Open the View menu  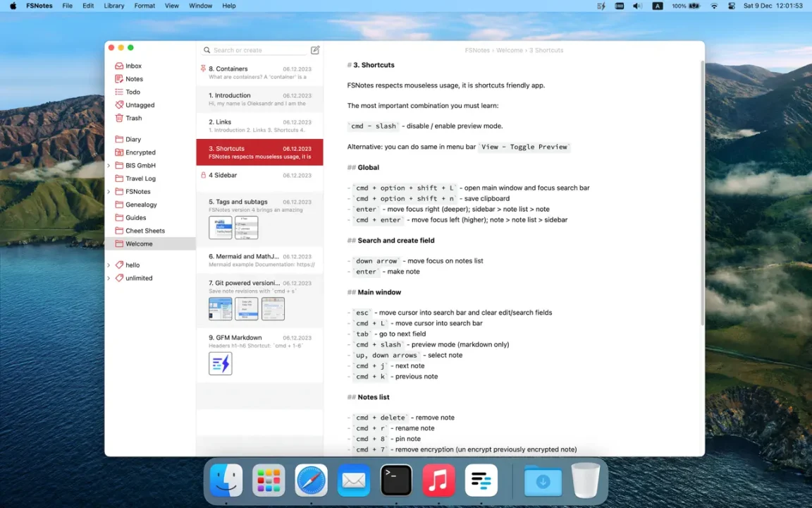(171, 6)
